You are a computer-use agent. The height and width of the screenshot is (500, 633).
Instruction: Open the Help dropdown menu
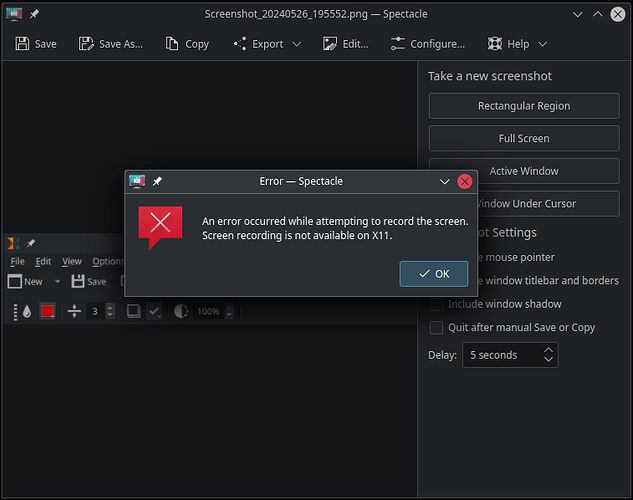(x=518, y=44)
